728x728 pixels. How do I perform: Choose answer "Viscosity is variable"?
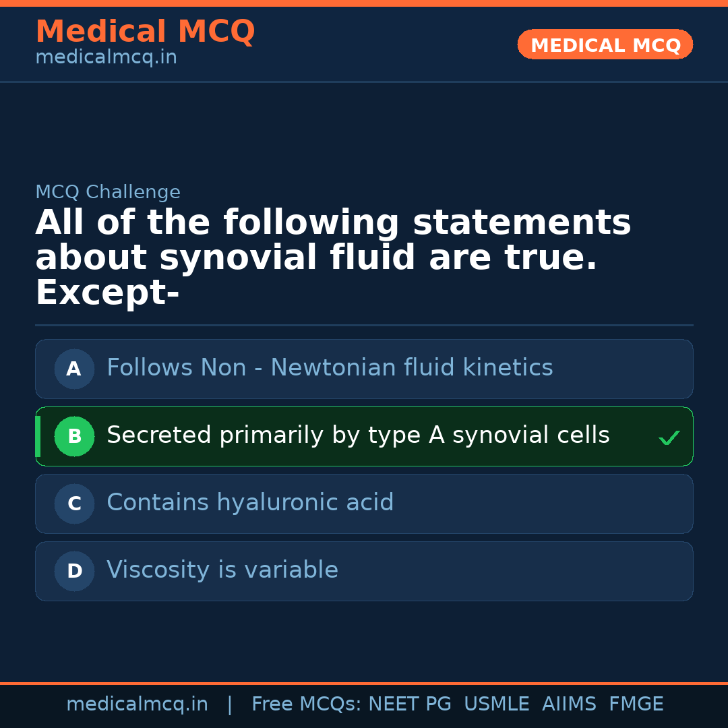[x=222, y=570]
